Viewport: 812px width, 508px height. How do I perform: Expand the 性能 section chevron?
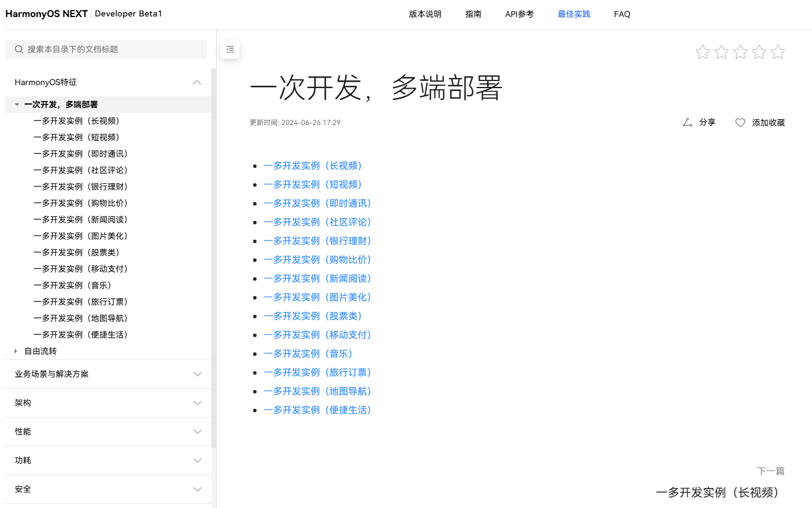197,432
